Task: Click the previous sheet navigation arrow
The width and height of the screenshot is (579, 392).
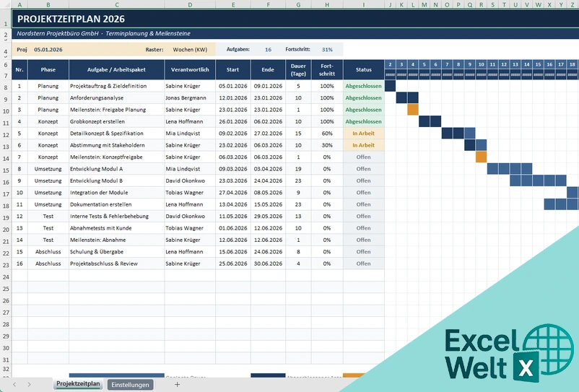Action: pyautogui.click(x=14, y=385)
